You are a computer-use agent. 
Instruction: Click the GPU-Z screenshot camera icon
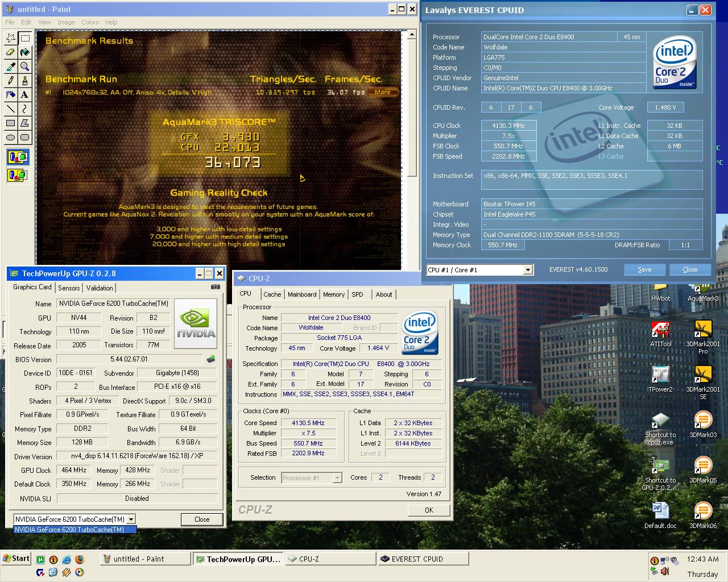215,287
